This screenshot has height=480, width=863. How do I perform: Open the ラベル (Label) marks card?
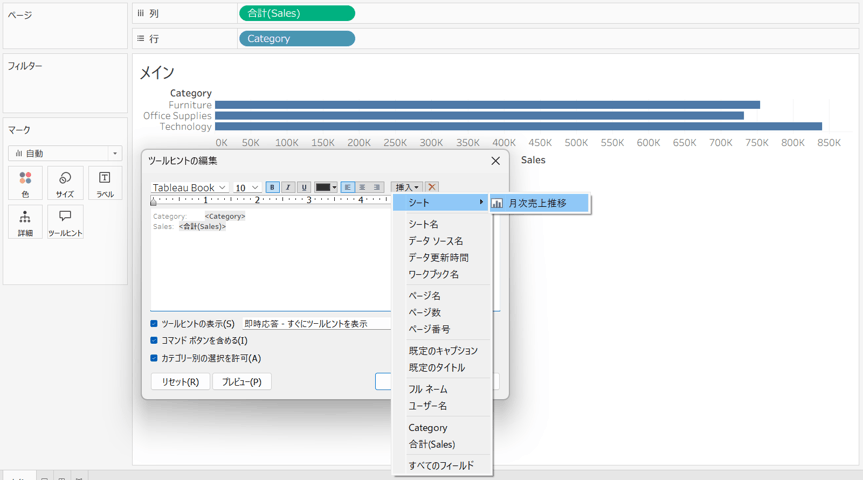[x=105, y=183]
